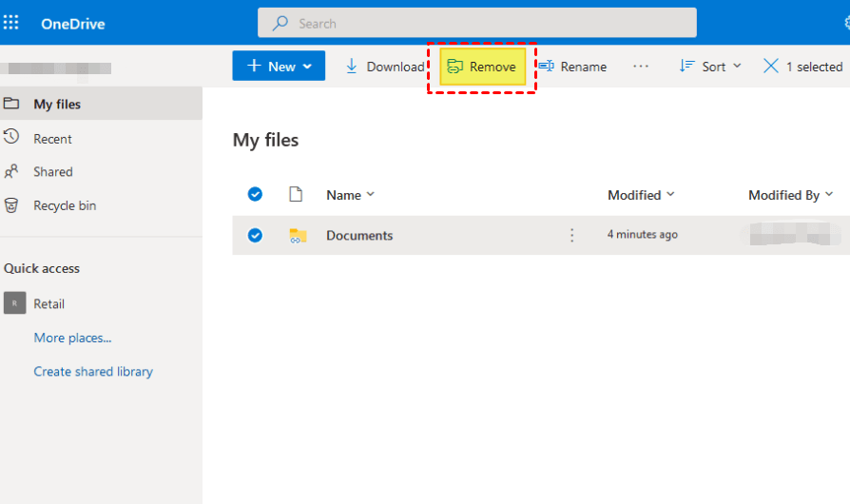This screenshot has height=504, width=850.
Task: Expand the New dropdown button
Action: [x=279, y=67]
